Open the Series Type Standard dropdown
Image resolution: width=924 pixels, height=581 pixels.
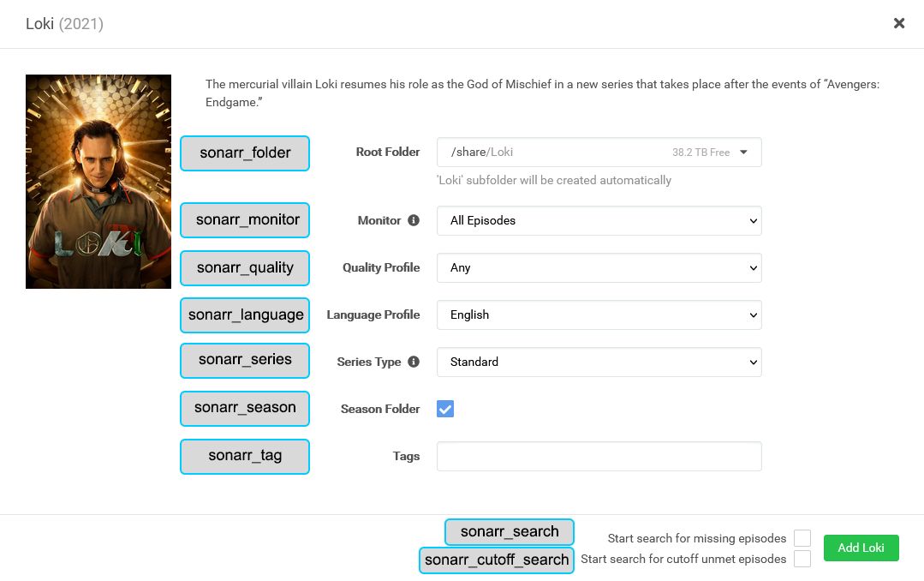(x=599, y=362)
